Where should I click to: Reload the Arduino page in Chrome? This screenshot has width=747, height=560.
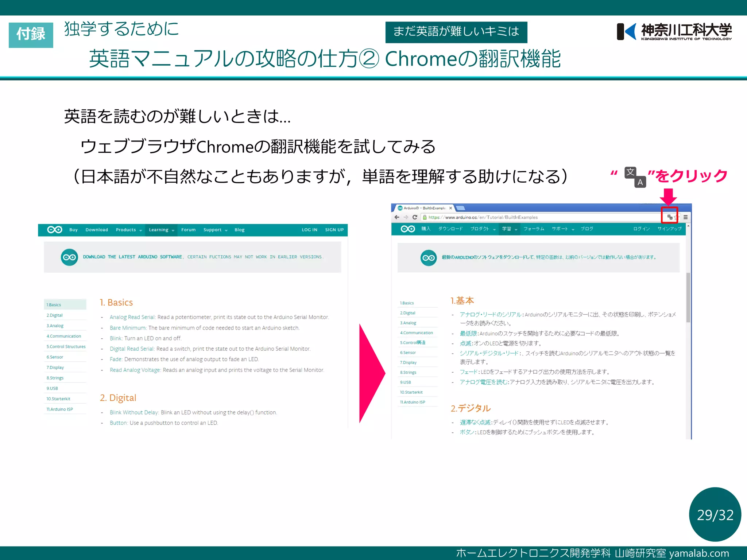click(x=415, y=217)
